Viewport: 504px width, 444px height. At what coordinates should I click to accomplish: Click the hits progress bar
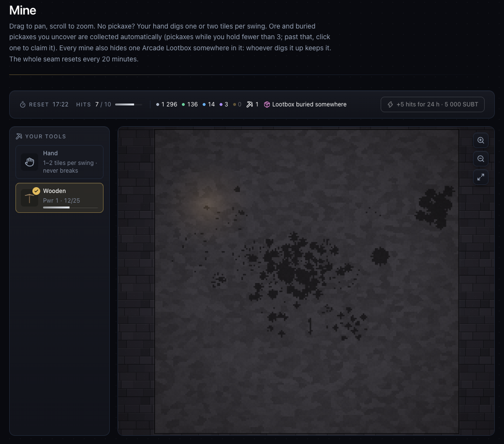(129, 104)
